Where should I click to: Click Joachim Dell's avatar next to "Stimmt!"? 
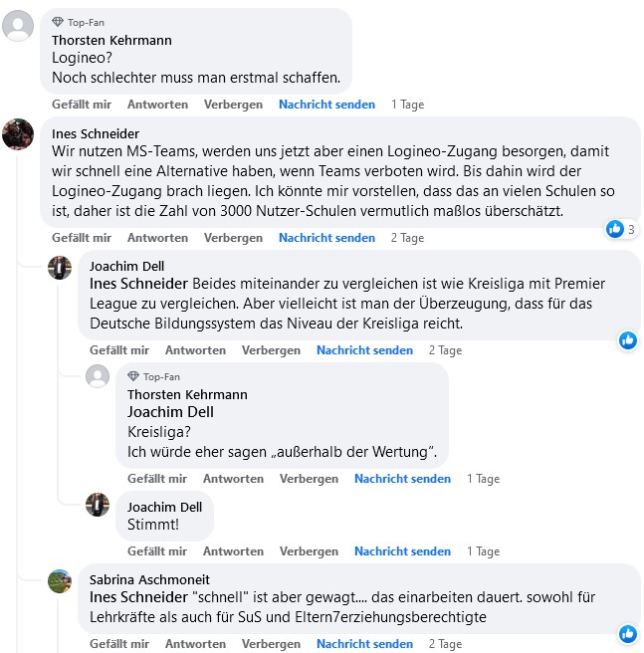tap(98, 505)
